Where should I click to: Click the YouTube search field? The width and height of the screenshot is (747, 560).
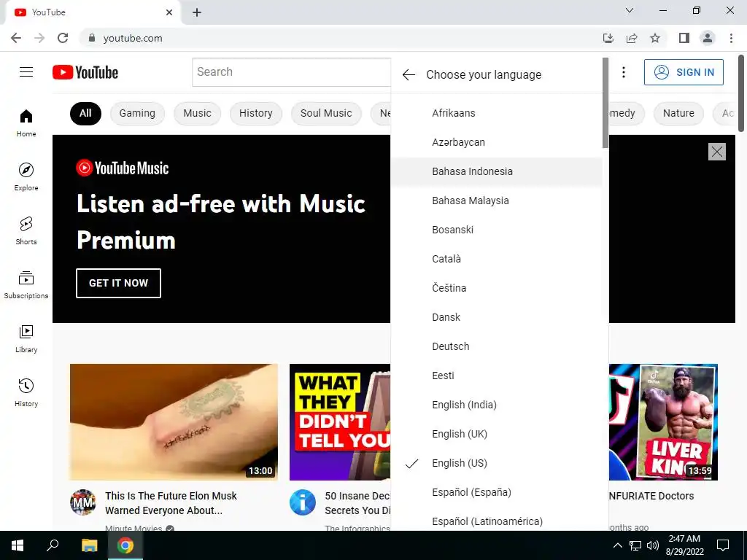(292, 72)
